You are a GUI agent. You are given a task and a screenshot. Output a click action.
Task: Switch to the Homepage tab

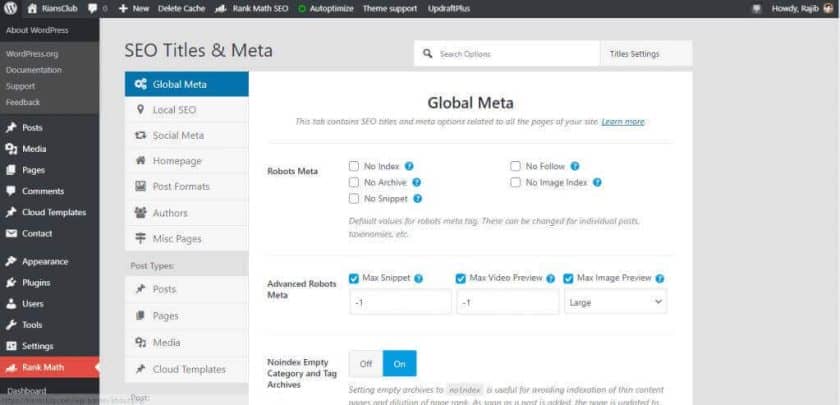186,161
